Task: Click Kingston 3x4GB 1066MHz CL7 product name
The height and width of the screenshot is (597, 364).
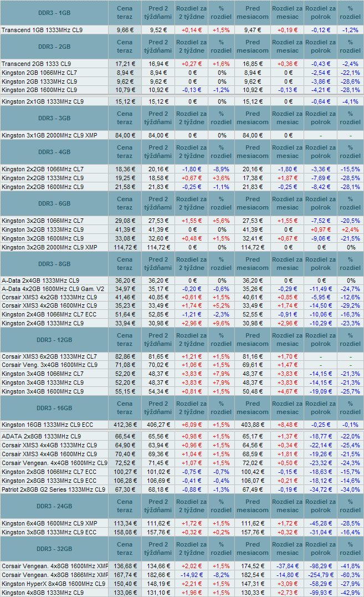Action: pos(43,374)
